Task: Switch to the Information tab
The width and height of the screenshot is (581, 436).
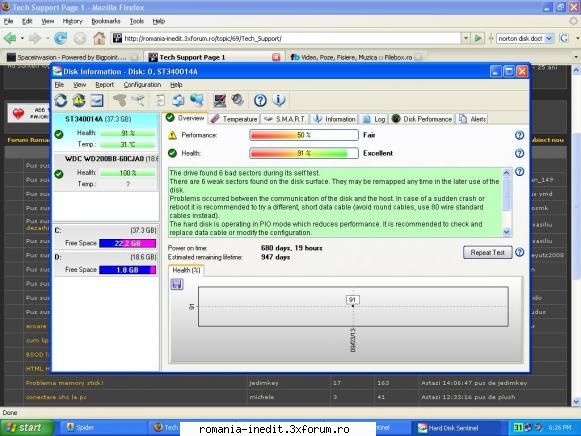Action: click(x=334, y=119)
